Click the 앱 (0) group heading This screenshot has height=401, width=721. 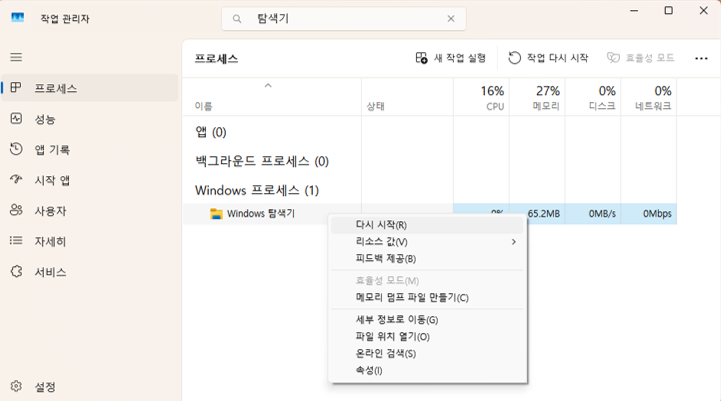coord(211,132)
